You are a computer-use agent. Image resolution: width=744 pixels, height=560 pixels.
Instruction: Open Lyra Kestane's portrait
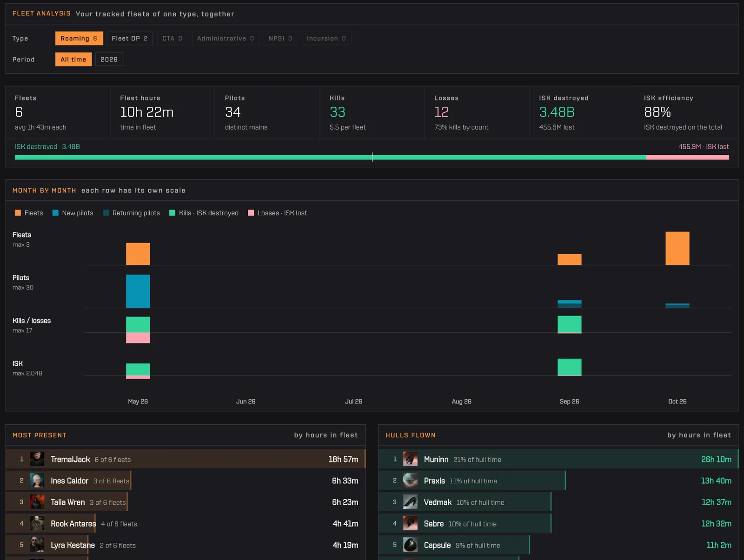coord(37,545)
